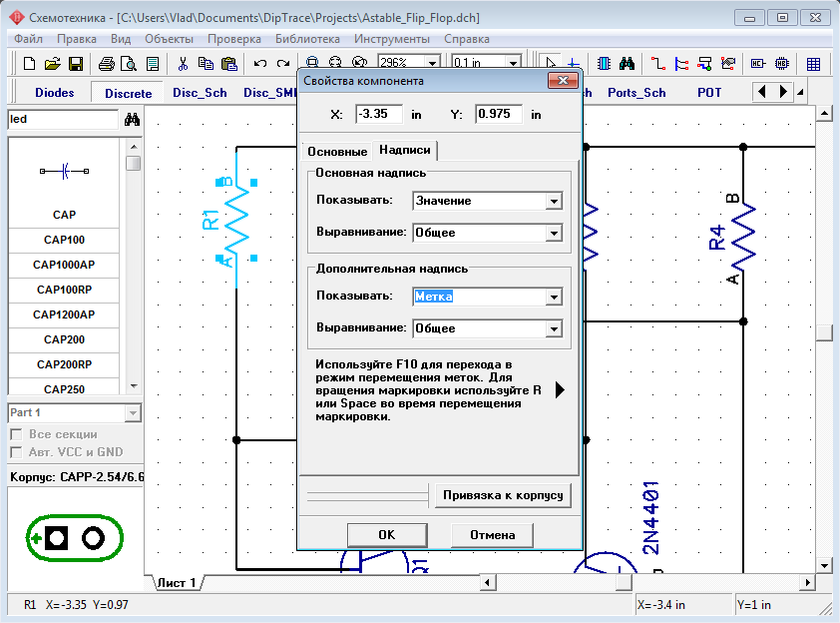This screenshot has height=623, width=840.
Task: Switch to the Надписи tab
Action: coord(405,150)
